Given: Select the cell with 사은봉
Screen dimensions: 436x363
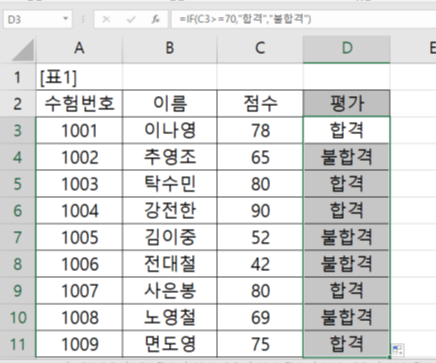Looking at the screenshot, I should (170, 290).
